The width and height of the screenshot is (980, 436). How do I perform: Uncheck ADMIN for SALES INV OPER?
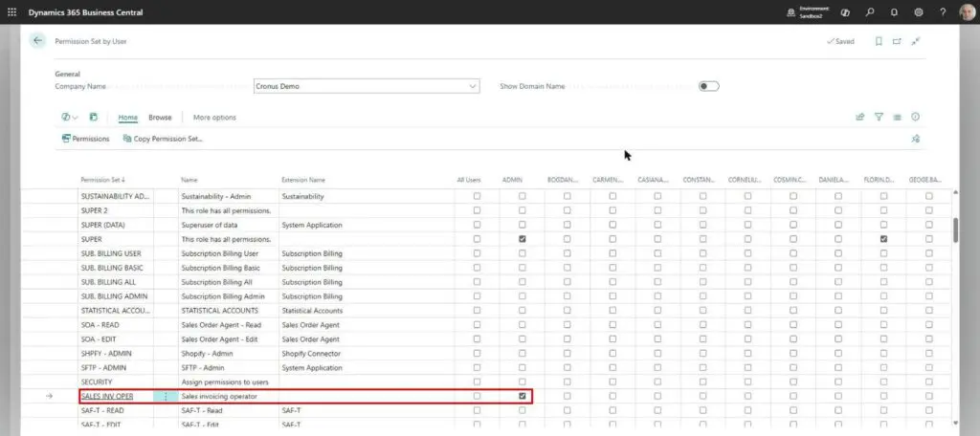[x=522, y=396]
